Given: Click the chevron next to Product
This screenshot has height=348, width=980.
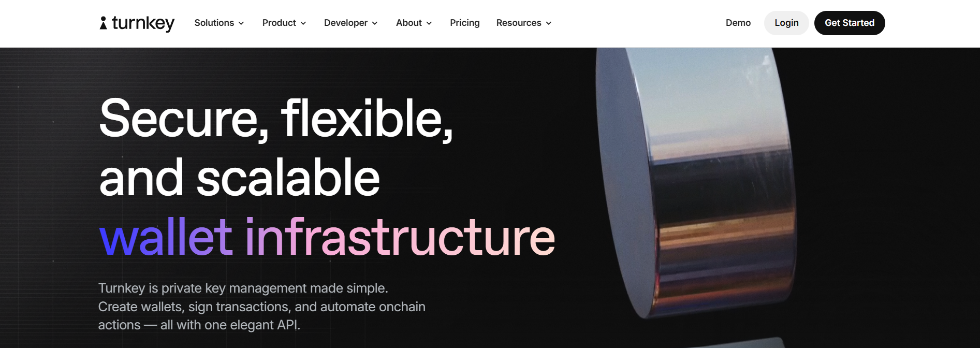Looking at the screenshot, I should point(303,23).
